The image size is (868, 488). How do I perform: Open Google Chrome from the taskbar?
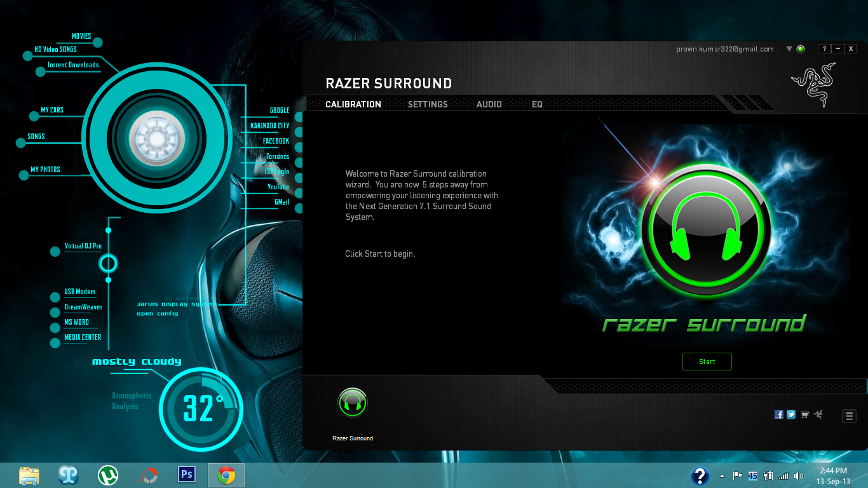226,475
